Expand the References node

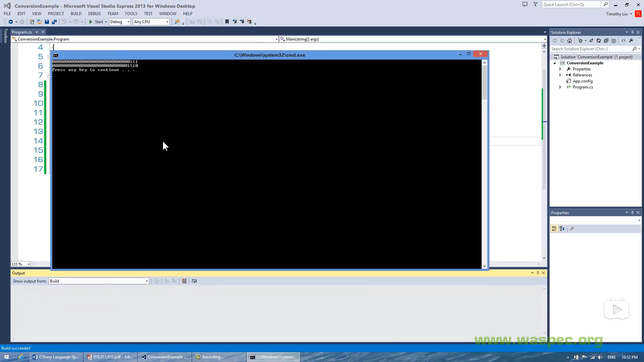560,75
